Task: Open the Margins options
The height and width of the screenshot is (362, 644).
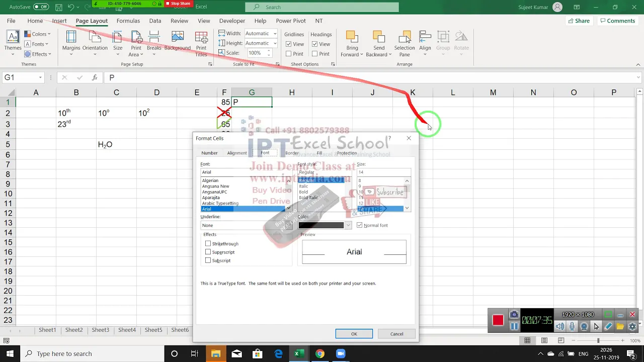Action: click(71, 42)
